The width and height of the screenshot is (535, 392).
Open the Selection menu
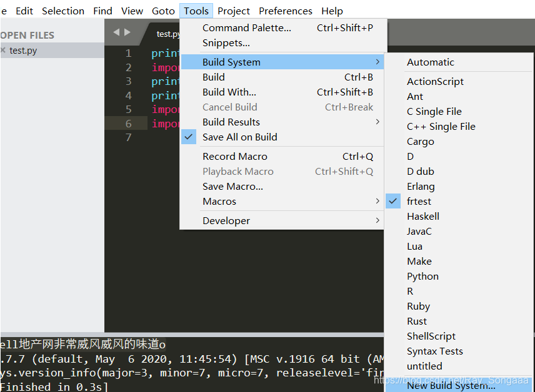point(63,11)
